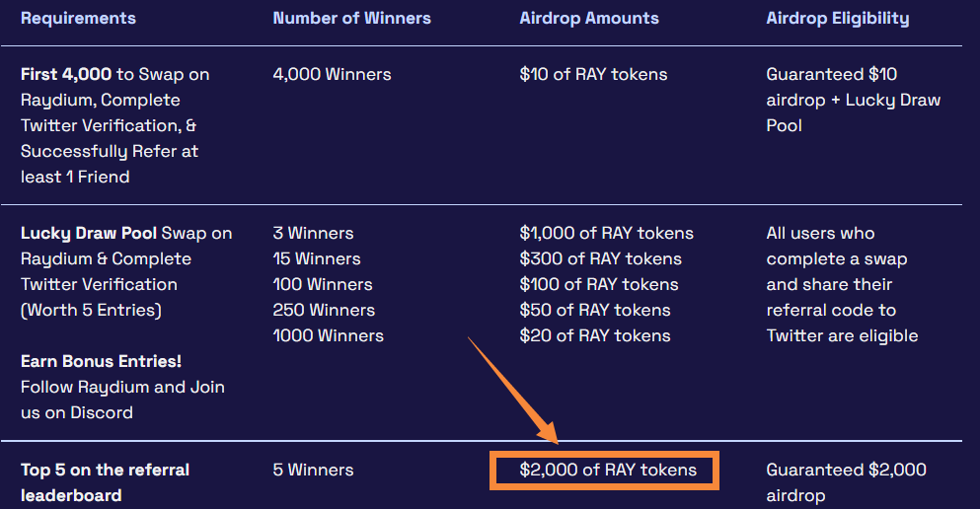Click the 1000 Winners entry
The image size is (980, 509).
click(x=328, y=336)
